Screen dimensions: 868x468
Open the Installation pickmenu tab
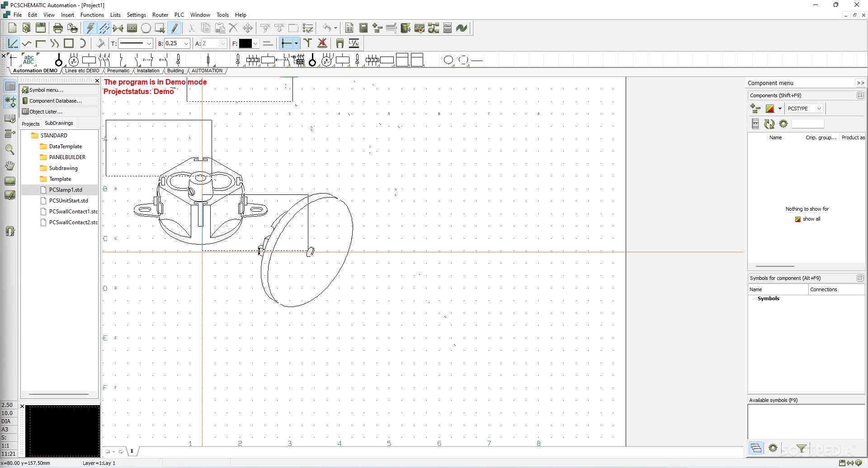pyautogui.click(x=148, y=71)
